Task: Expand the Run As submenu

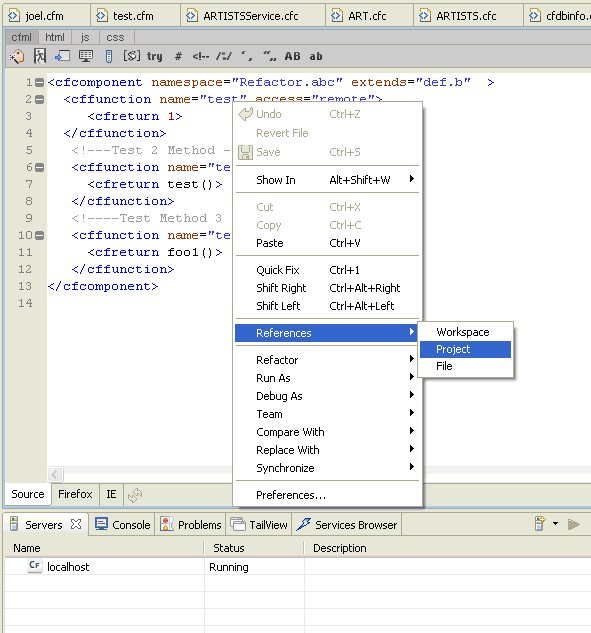Action: click(x=327, y=378)
